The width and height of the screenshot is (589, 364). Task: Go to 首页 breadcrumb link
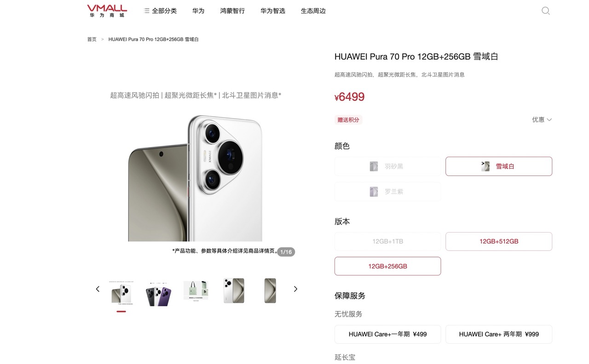92,40
